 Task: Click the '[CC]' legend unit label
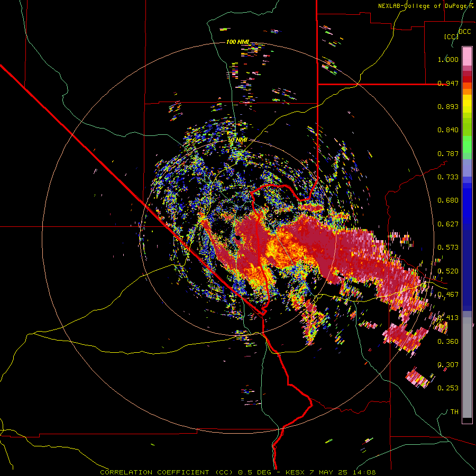click(x=451, y=36)
